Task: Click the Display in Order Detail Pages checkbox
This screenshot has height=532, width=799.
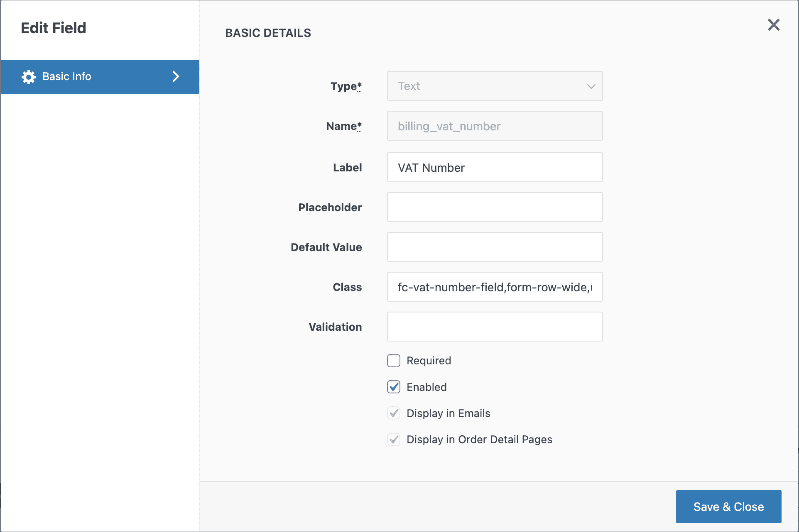Action: coord(393,439)
